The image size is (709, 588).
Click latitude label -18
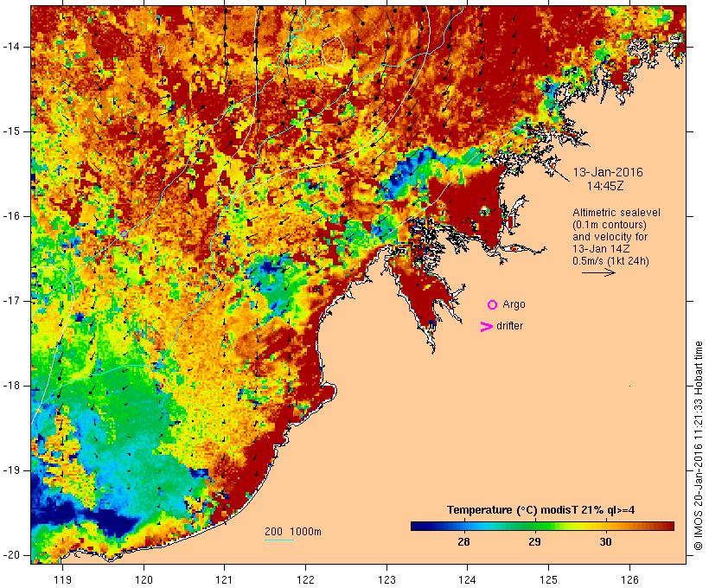point(11,386)
